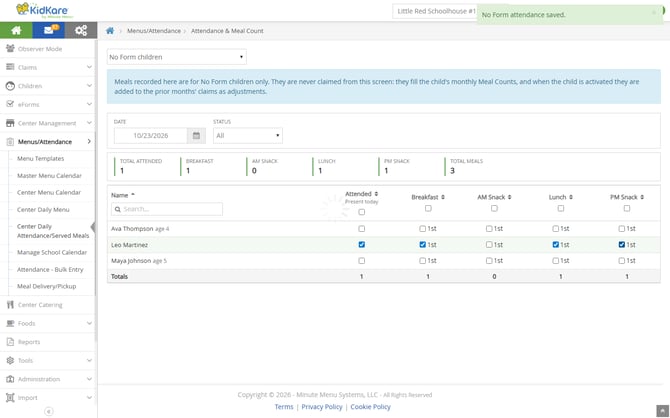Open Master Menu Calendar item
The width and height of the screenshot is (670, 418).
[x=49, y=176]
